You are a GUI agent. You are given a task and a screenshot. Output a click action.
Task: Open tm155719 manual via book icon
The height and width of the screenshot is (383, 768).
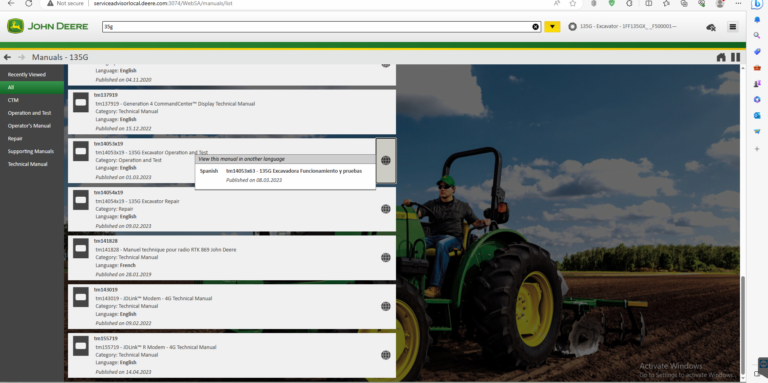[81, 346]
